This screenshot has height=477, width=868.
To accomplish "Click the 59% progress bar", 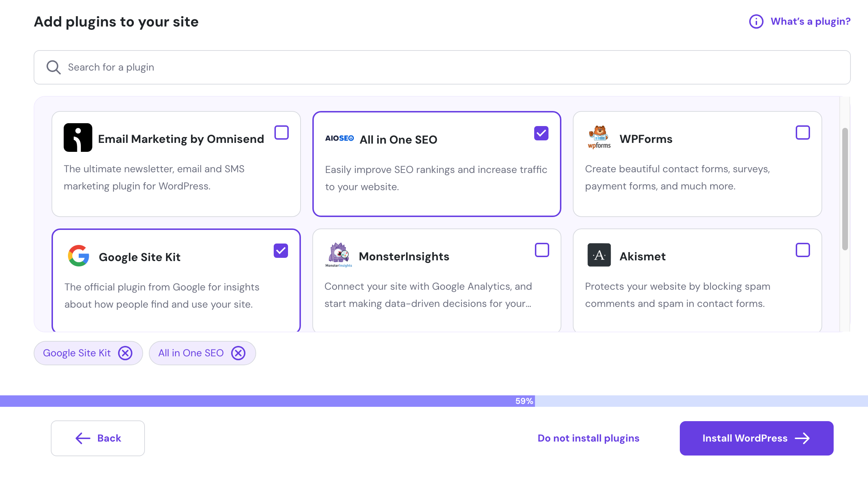I will click(x=434, y=401).
